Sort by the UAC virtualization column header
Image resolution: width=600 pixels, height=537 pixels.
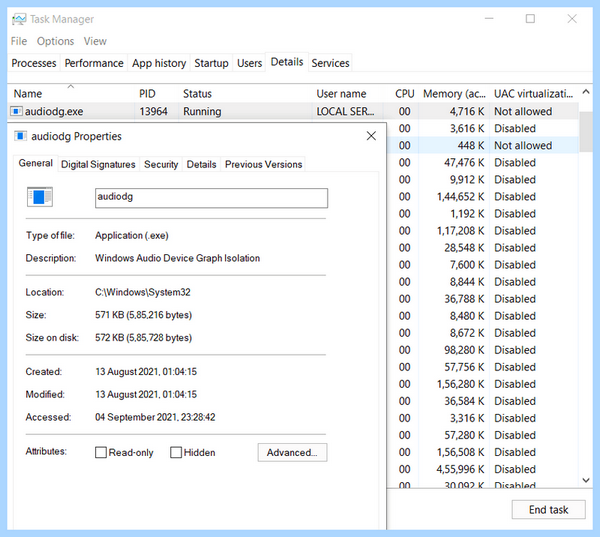tap(534, 93)
